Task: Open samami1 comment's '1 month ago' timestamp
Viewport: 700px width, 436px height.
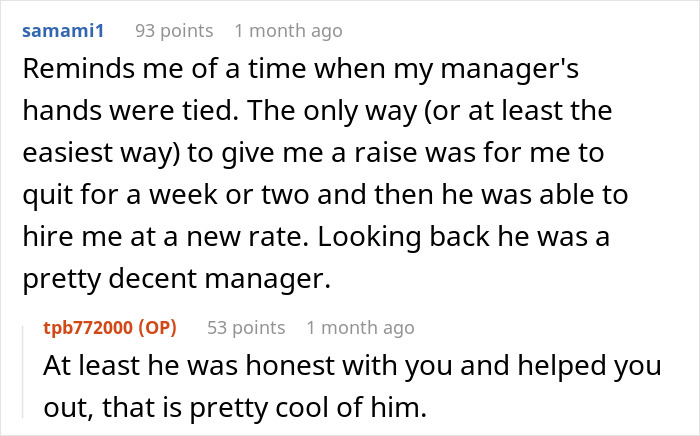Action: (x=288, y=31)
